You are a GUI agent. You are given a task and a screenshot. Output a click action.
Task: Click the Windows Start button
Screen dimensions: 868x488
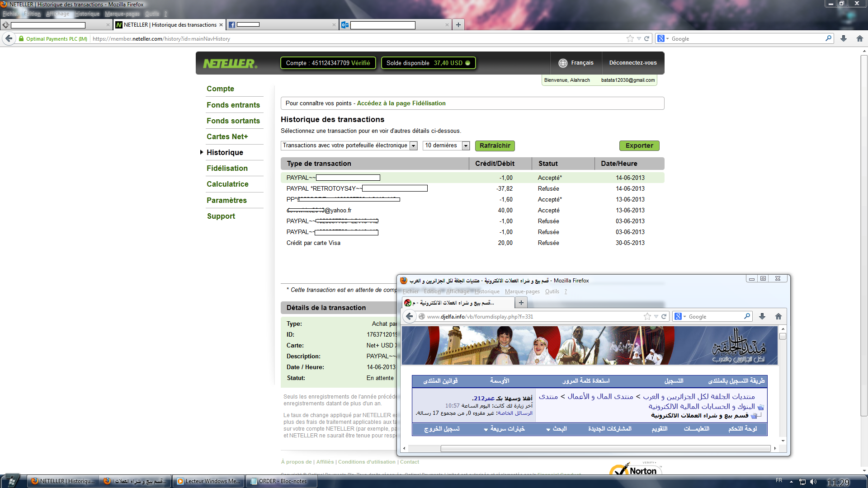pyautogui.click(x=11, y=481)
